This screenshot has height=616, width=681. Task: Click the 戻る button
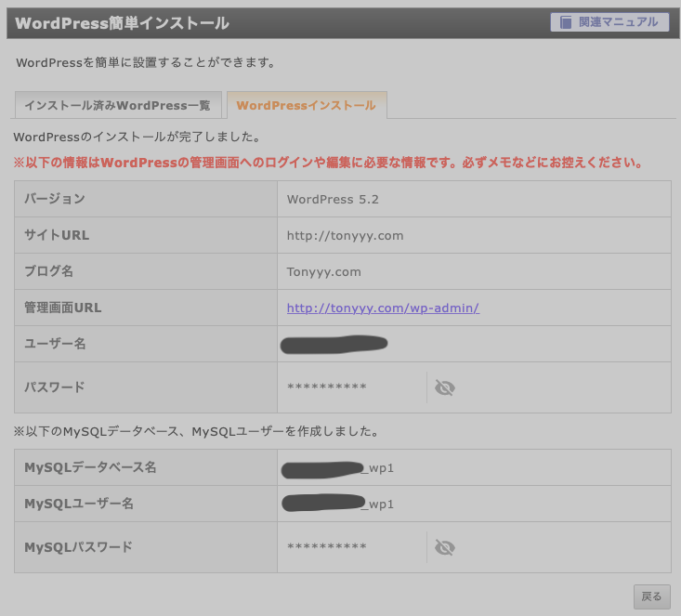(x=651, y=596)
